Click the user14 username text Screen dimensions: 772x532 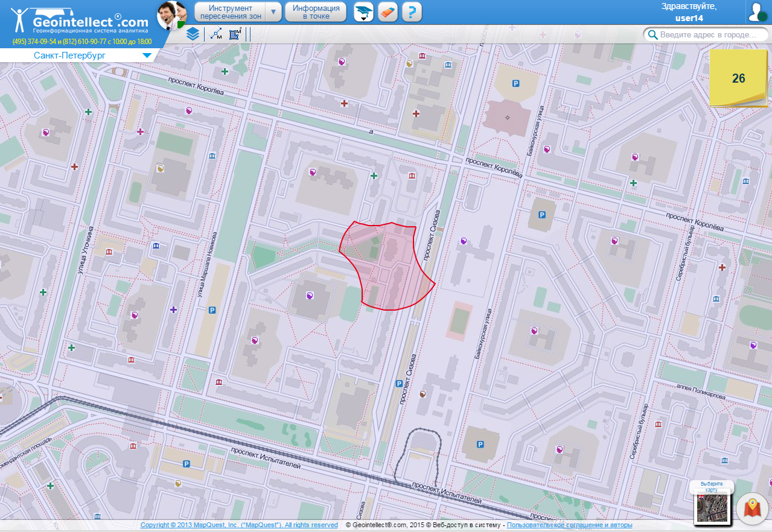click(x=689, y=18)
